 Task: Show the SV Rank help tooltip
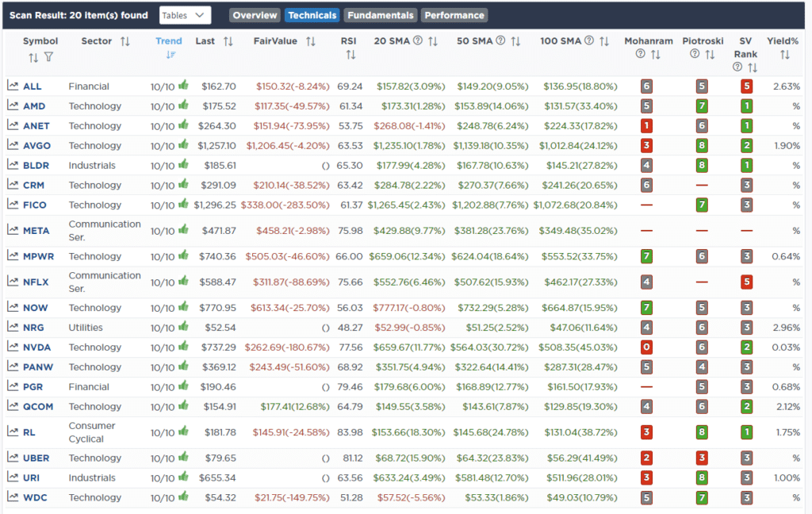[x=737, y=67]
